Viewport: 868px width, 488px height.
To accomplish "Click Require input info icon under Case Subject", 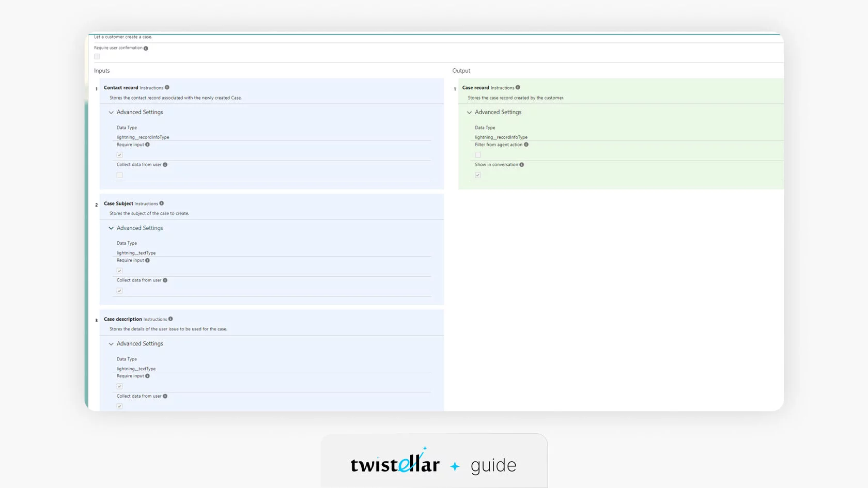I will coord(147,260).
